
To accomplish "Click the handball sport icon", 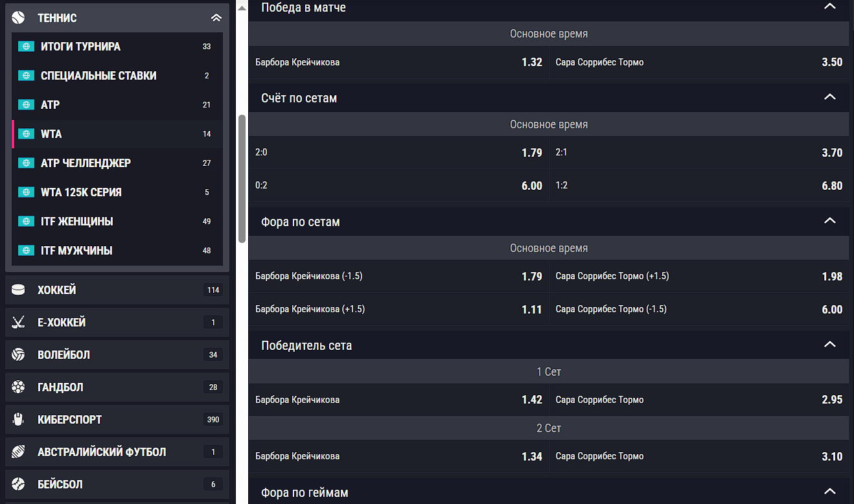I will (18, 387).
